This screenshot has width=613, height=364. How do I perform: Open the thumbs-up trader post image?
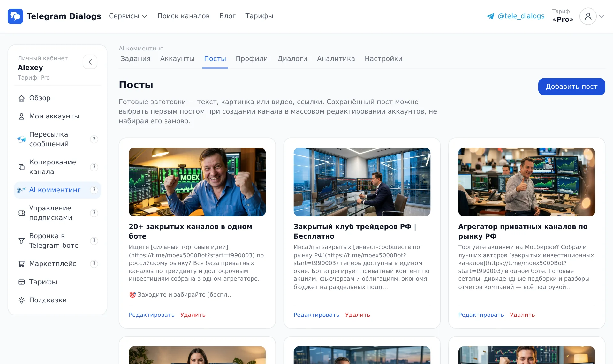(527, 182)
